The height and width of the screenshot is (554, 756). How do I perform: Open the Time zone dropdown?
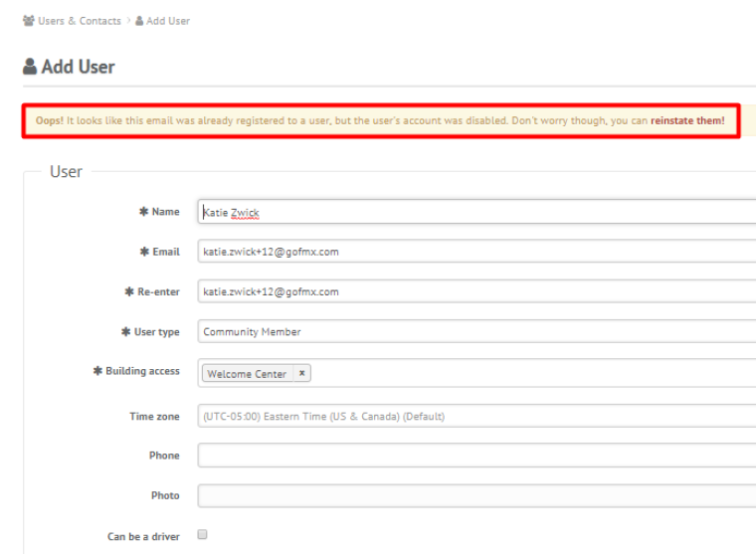(476, 416)
